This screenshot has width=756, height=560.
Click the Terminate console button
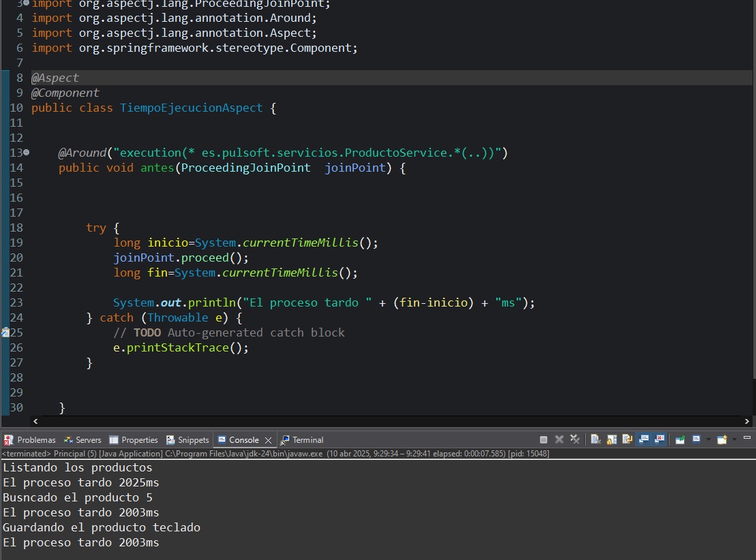pyautogui.click(x=543, y=440)
